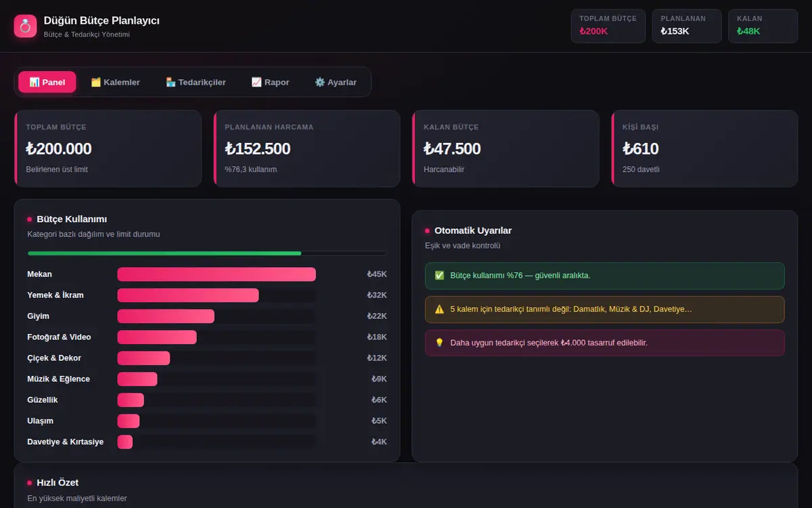Click the folder icon on Kalemler tab
The width and height of the screenshot is (812, 508).
click(95, 82)
